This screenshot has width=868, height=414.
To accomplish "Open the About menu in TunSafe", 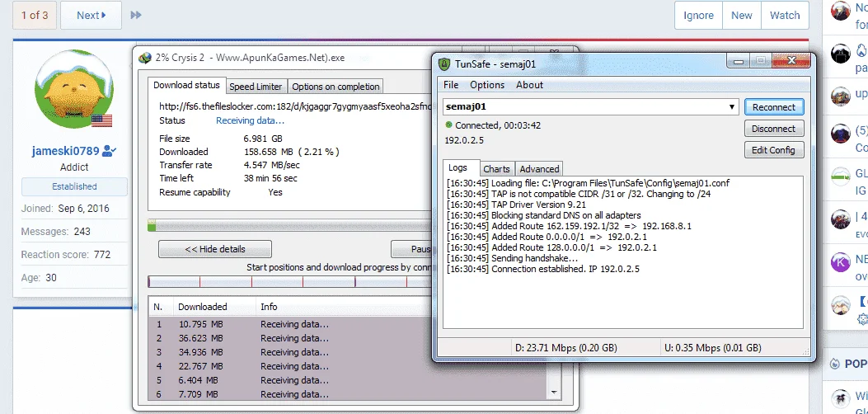I will pos(529,85).
